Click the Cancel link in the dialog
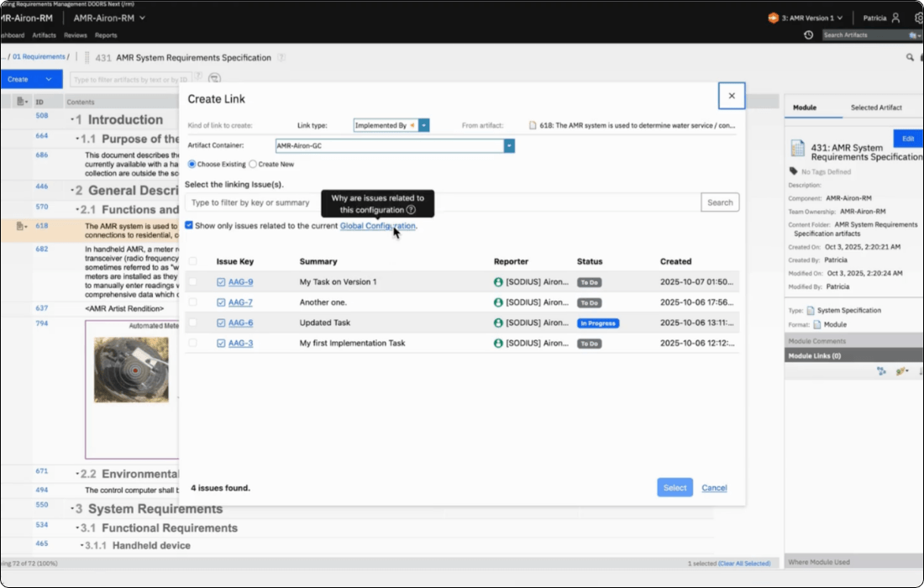 714,488
